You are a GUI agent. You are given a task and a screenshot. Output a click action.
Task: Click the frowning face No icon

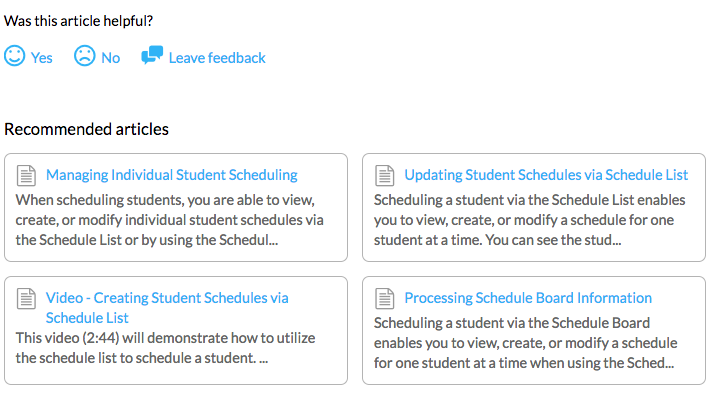[x=85, y=56]
